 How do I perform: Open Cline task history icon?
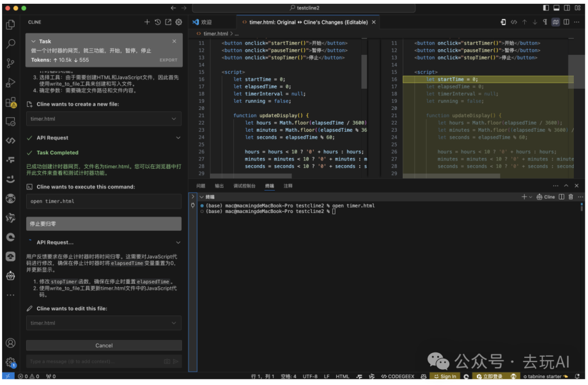157,22
